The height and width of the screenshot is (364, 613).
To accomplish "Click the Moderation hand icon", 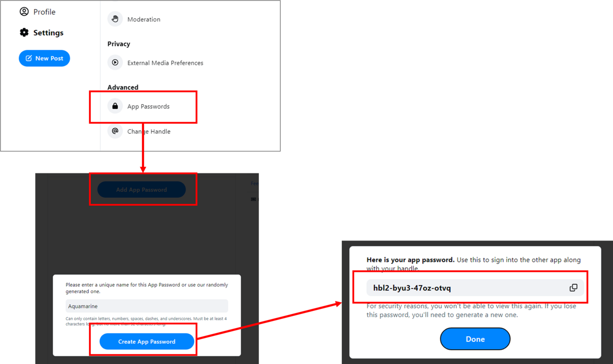I will click(x=115, y=19).
